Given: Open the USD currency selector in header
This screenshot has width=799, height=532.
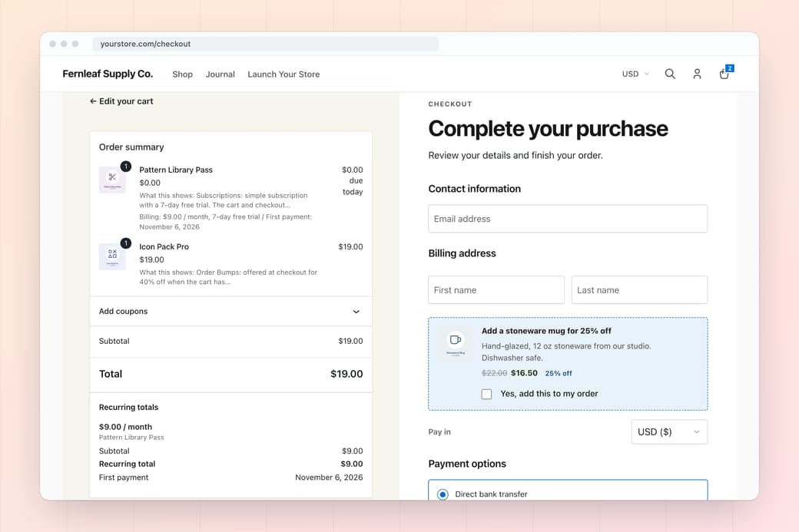Looking at the screenshot, I should point(635,74).
